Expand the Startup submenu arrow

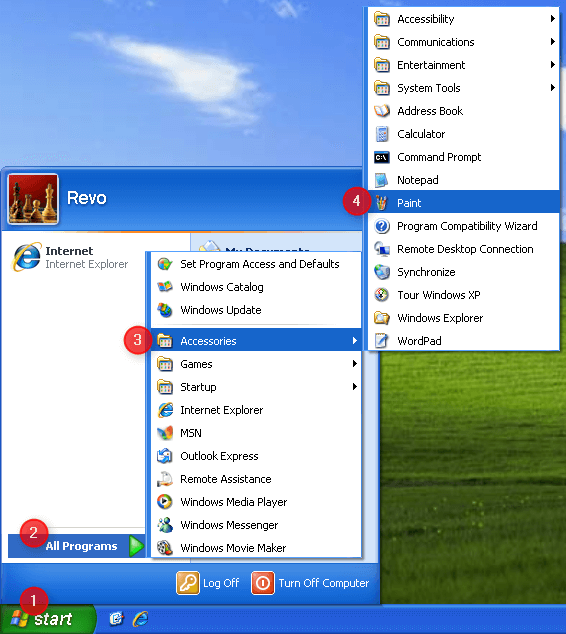pos(355,387)
